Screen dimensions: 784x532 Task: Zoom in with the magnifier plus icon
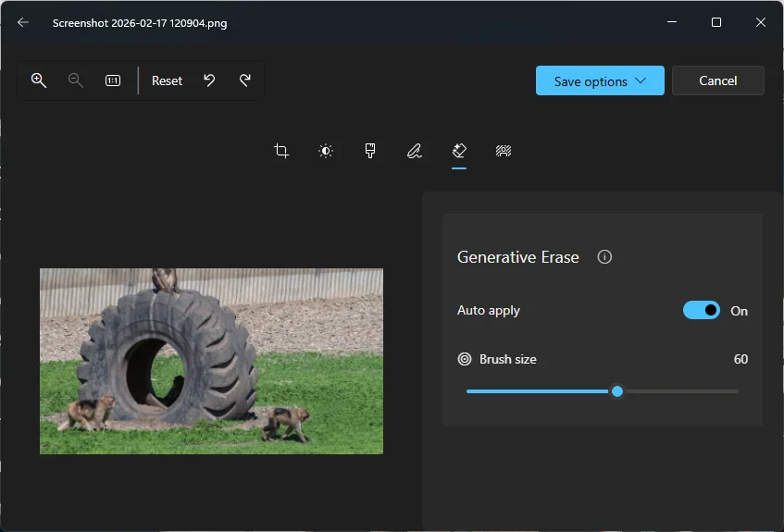(39, 80)
